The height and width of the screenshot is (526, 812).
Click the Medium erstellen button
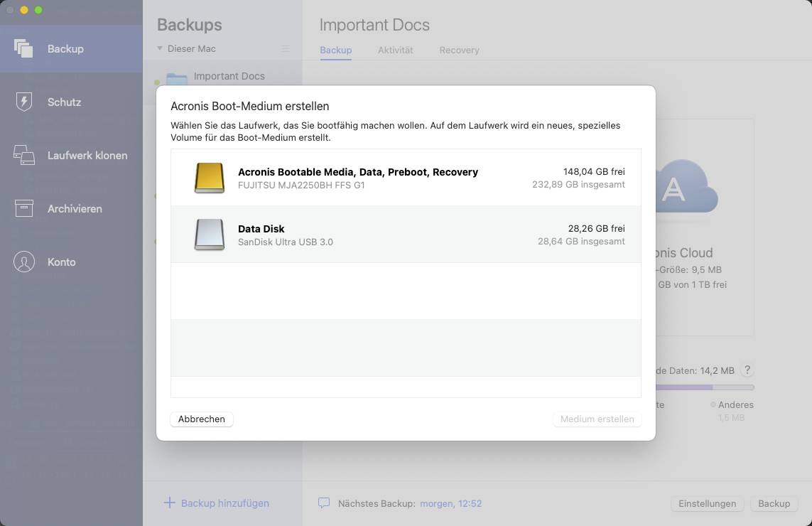(x=597, y=419)
